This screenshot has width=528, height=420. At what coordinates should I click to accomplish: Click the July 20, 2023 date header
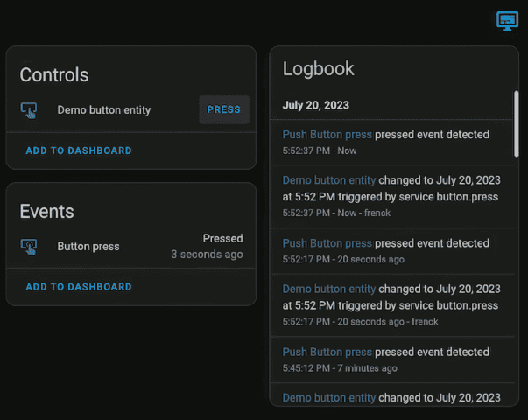(x=315, y=105)
